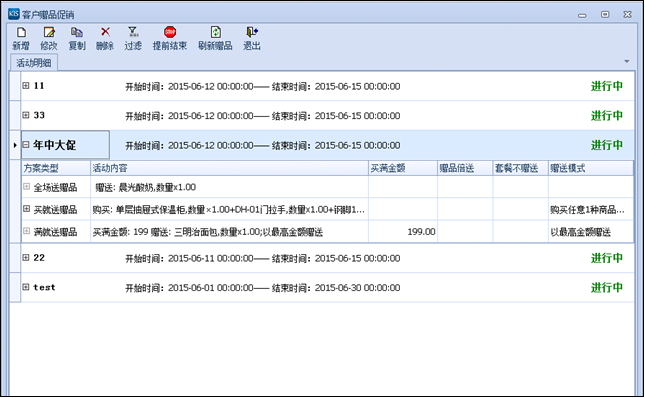Expand the 满就送赠品 scheme row
Viewport: 645px width, 398px height.
(27, 231)
